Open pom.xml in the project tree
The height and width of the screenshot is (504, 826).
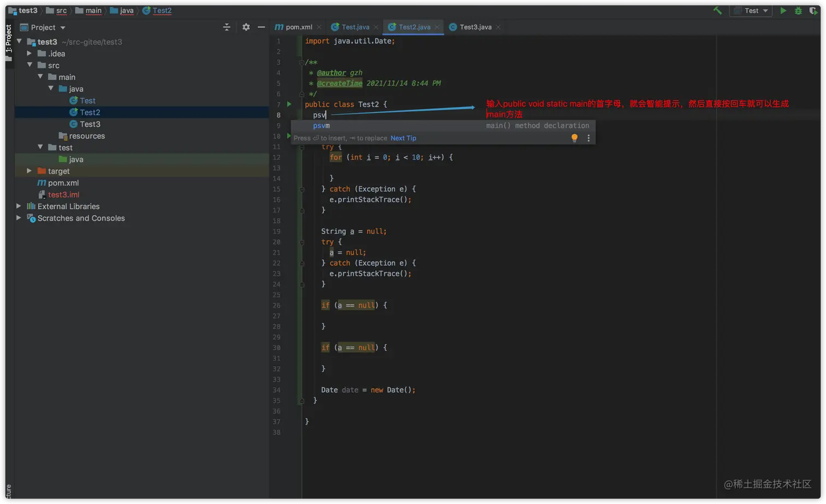click(58, 183)
